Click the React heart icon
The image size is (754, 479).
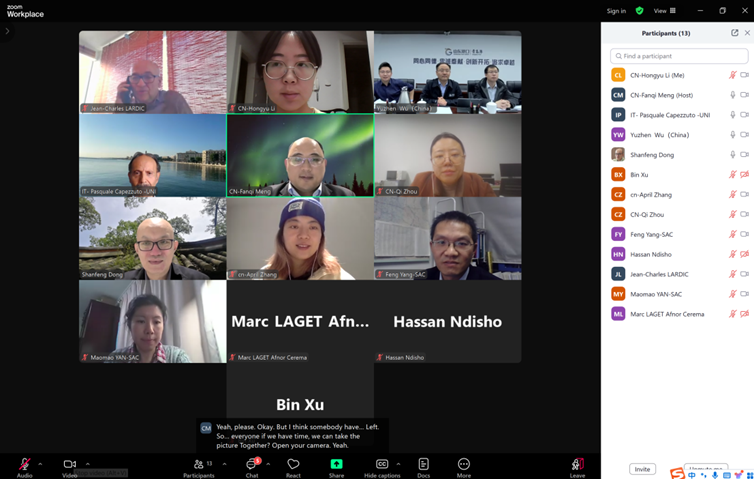293,464
